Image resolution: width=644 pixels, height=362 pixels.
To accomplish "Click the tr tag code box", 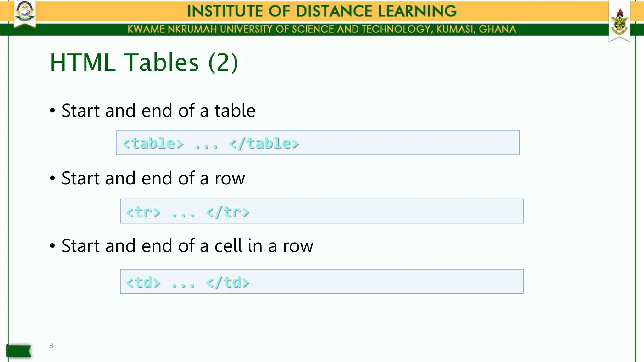I will (322, 211).
